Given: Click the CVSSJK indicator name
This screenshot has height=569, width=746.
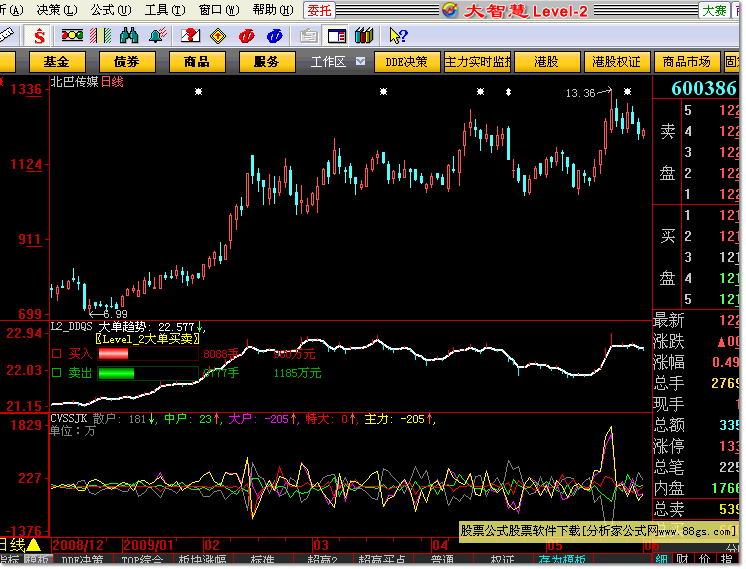Looking at the screenshot, I should click(x=69, y=419).
